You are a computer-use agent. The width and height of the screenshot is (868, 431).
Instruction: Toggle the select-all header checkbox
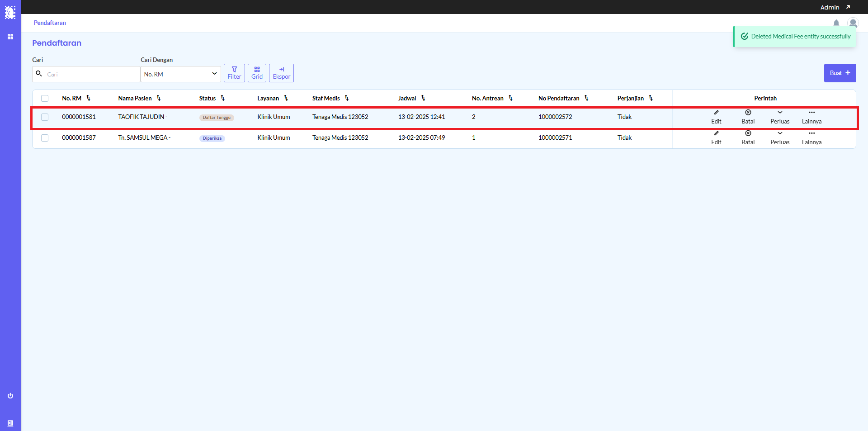(x=45, y=99)
